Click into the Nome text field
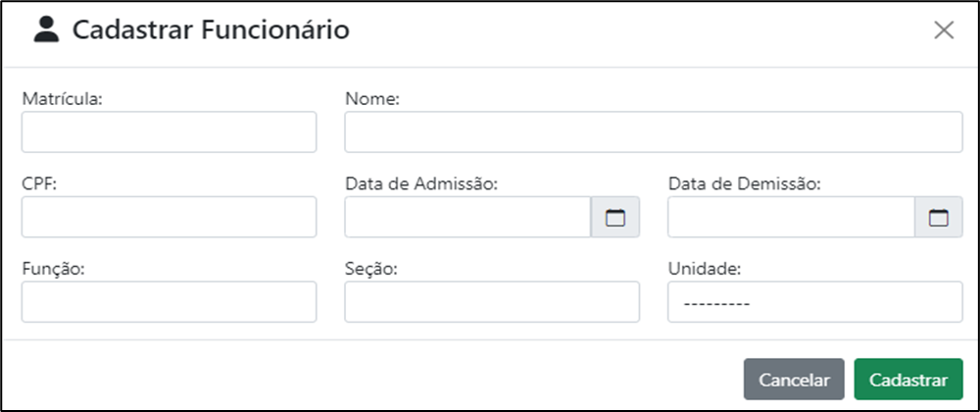Screen dimensions: 980x412 tap(654, 131)
